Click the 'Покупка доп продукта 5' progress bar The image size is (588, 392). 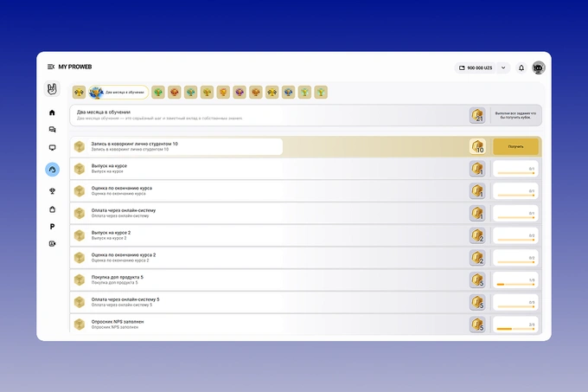tap(515, 285)
